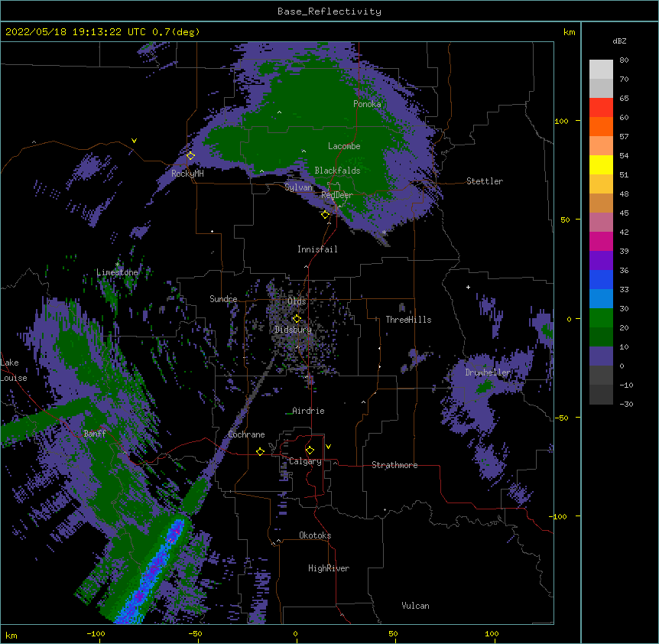Click the Olds city label
The height and width of the screenshot is (644, 659).
point(297,301)
